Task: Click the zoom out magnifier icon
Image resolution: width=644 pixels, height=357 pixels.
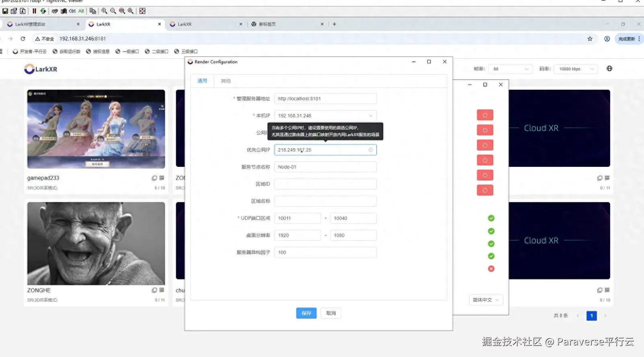Action: pos(113,11)
